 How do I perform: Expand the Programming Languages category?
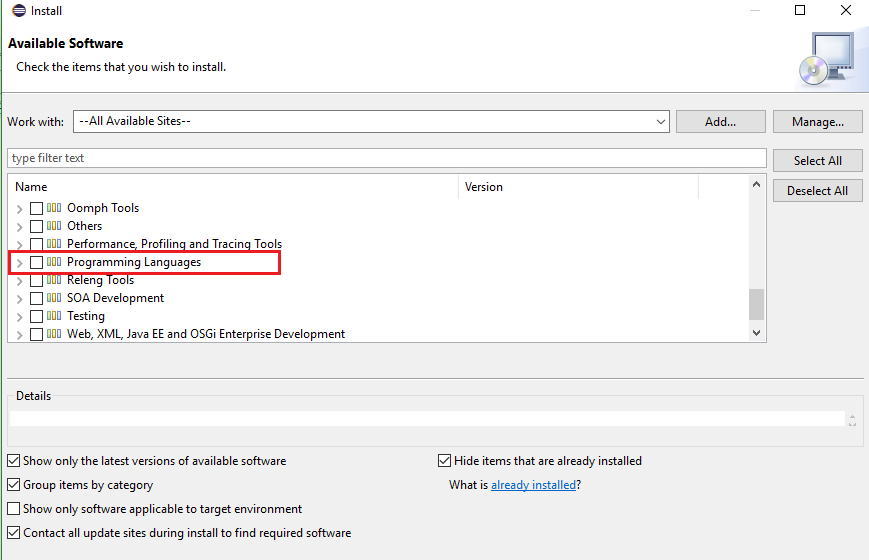coord(19,263)
